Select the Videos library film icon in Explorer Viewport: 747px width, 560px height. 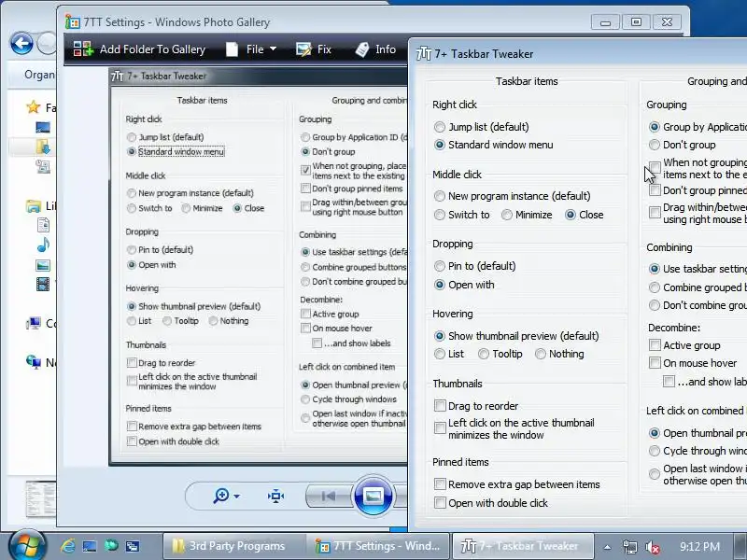point(43,285)
